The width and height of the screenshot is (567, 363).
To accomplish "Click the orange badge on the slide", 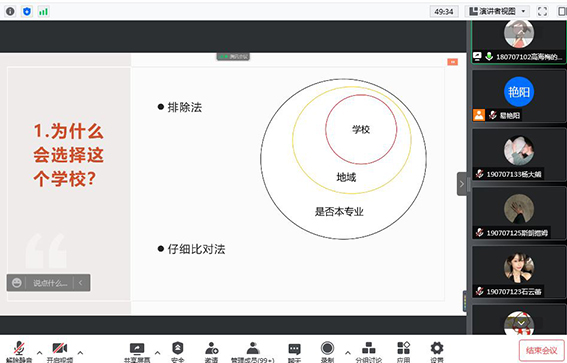I will pyautogui.click(x=452, y=62).
